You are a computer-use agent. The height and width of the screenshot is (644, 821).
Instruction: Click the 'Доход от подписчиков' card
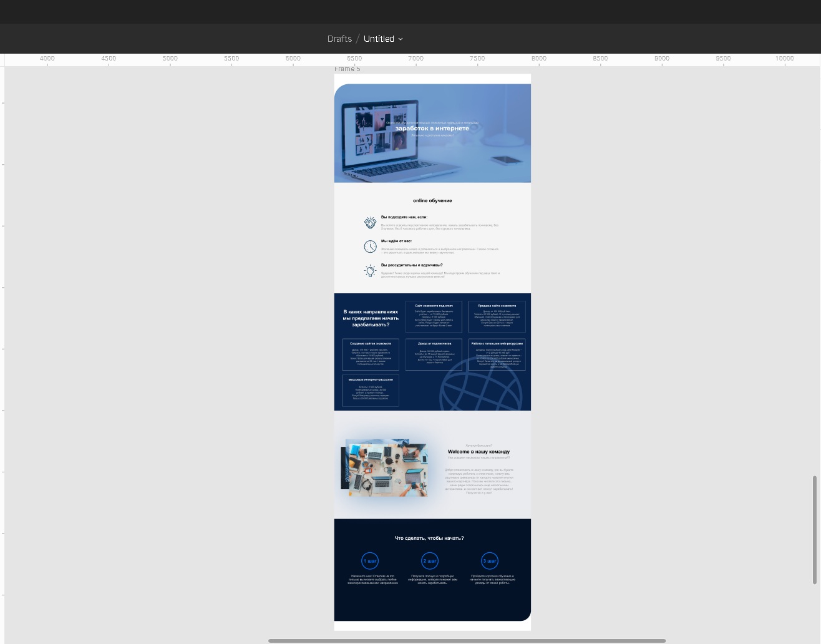[434, 354]
